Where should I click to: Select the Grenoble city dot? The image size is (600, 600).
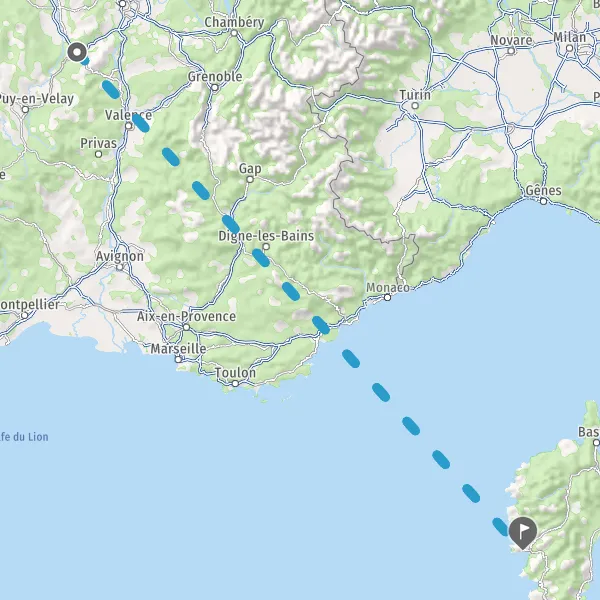(x=215, y=88)
